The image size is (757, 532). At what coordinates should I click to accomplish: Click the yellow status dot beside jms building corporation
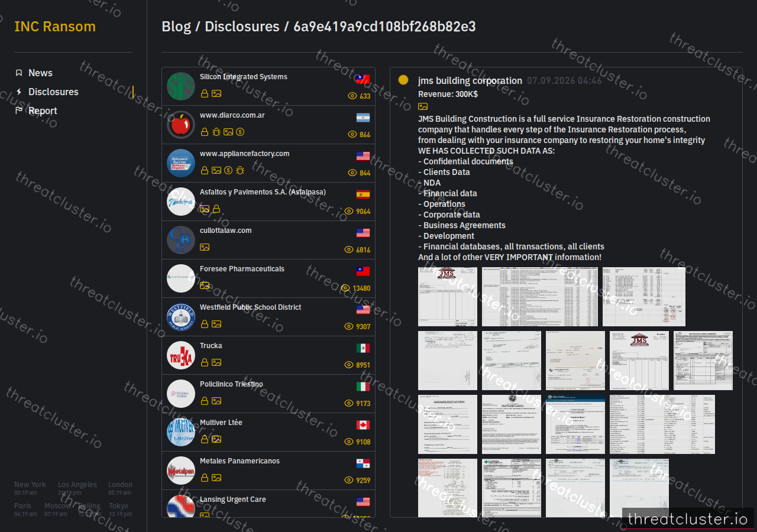pyautogui.click(x=403, y=80)
